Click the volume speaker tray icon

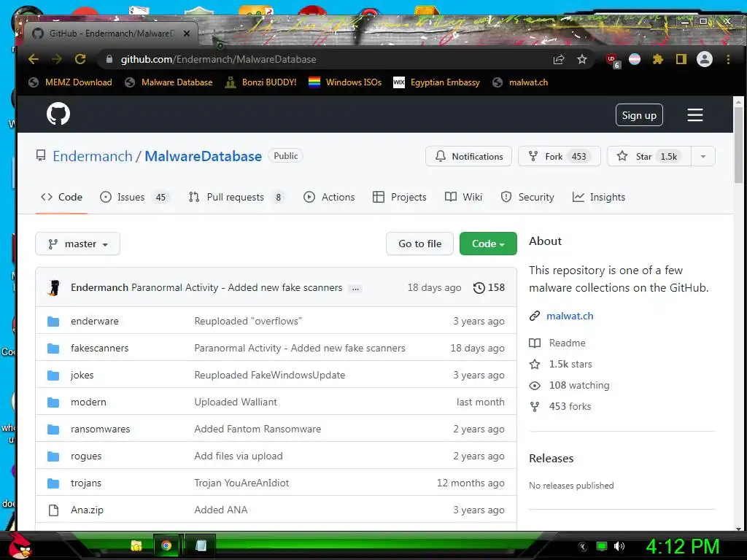coord(619,547)
